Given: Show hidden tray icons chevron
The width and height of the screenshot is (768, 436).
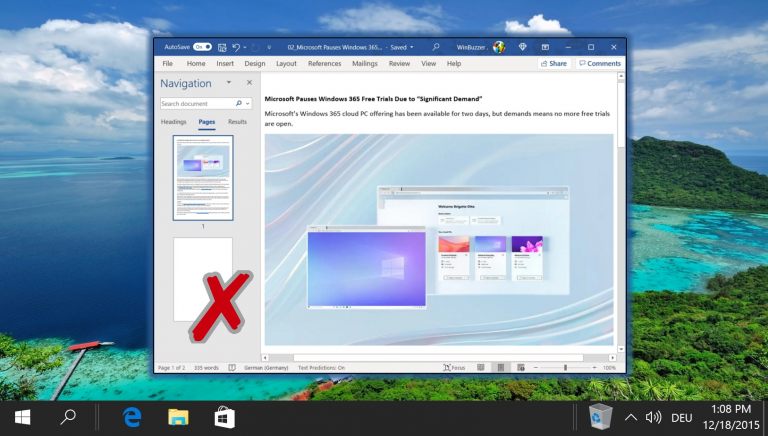Looking at the screenshot, I should [x=631, y=418].
